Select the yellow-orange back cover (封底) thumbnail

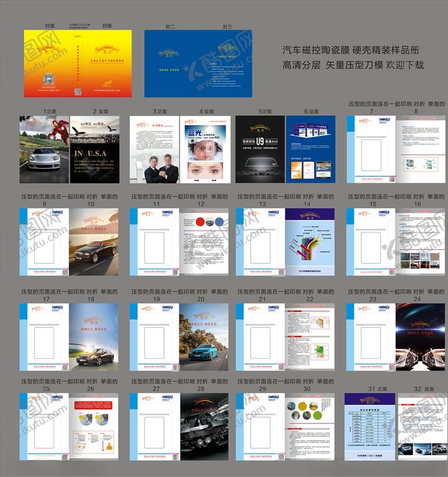point(48,63)
